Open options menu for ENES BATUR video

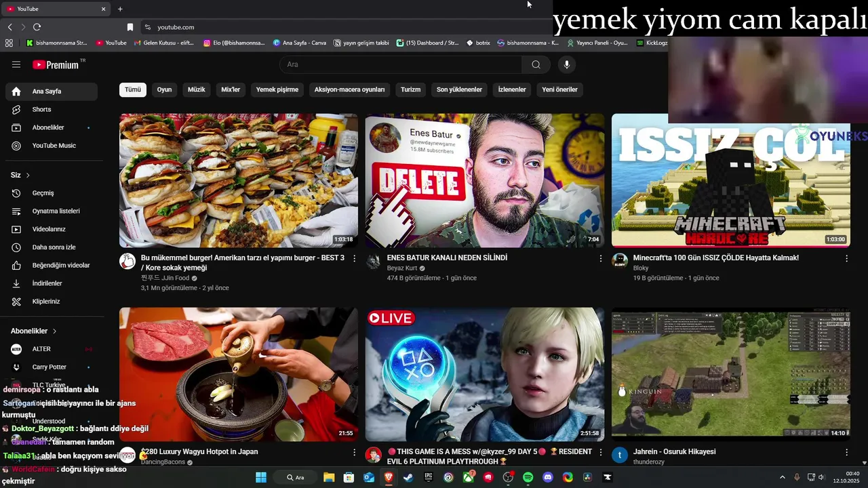(x=600, y=258)
